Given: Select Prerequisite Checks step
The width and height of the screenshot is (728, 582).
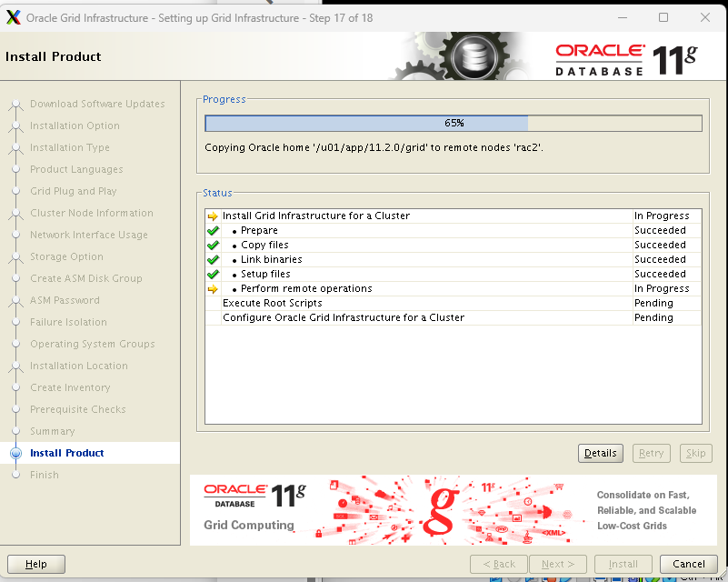Looking at the screenshot, I should [x=77, y=409].
